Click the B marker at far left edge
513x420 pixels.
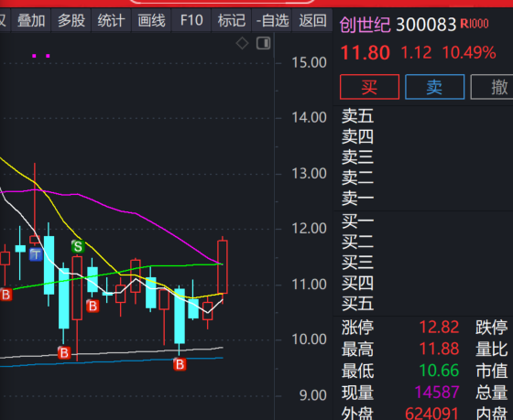coord(5,295)
